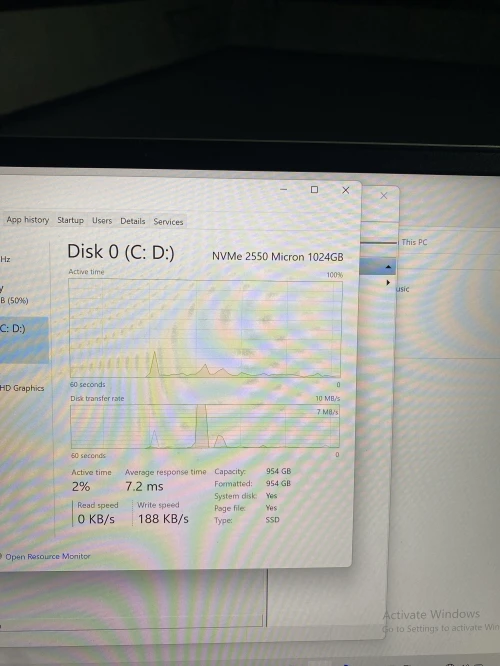Viewport: 500px width, 666px height.
Task: Click the 188 KB/s write speed value
Action: point(163,519)
